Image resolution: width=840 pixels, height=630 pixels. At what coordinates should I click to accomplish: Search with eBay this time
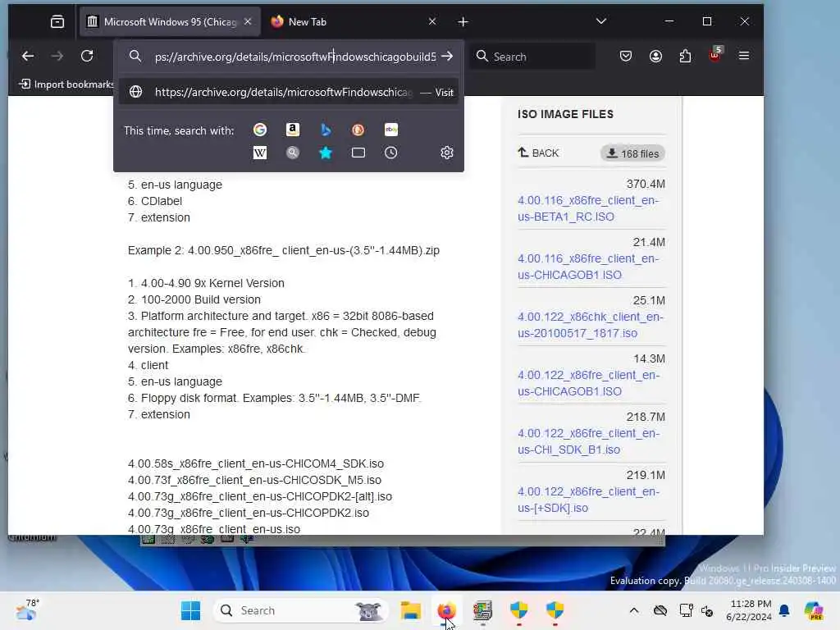(x=391, y=130)
